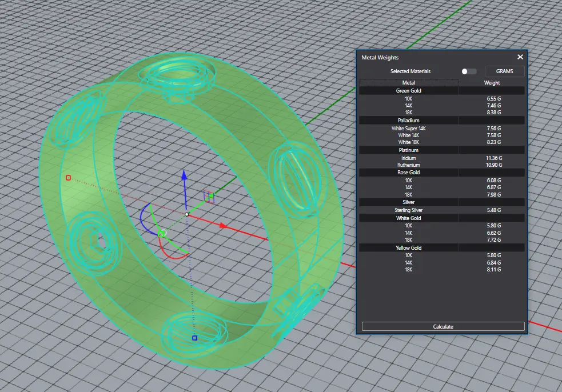Click the Calculate button
The width and height of the screenshot is (562, 392).
[443, 326]
